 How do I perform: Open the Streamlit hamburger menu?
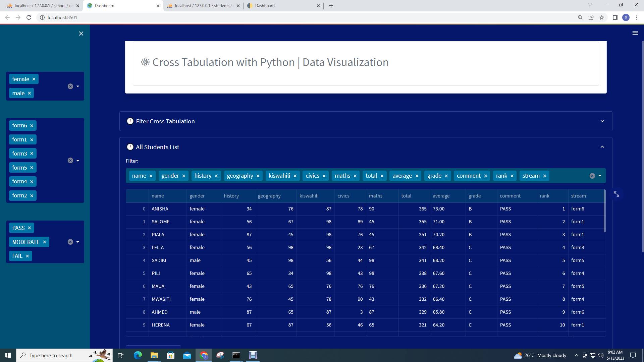(x=635, y=33)
